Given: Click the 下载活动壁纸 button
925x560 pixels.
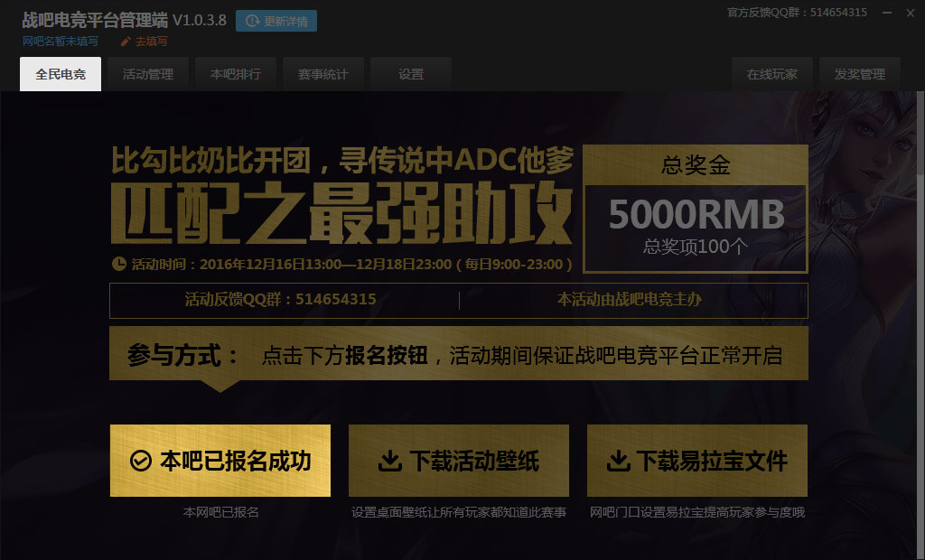Looking at the screenshot, I should pos(458,461).
